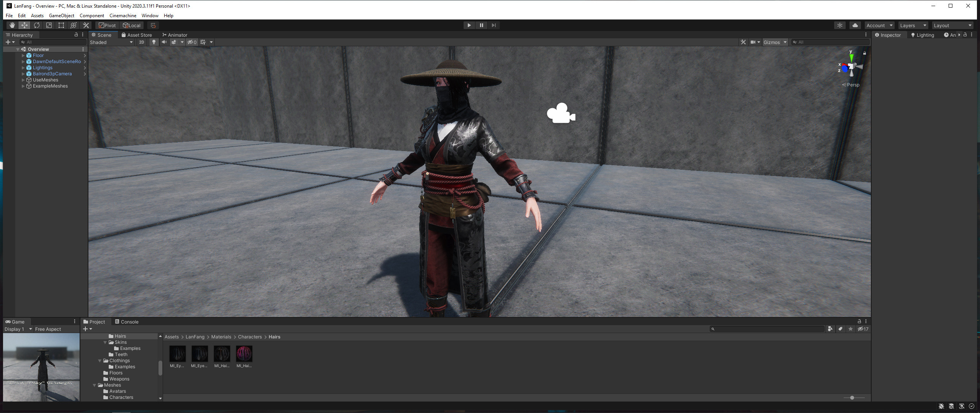
Task: Select ExampleMeshes in Hierarchy
Action: [50, 86]
